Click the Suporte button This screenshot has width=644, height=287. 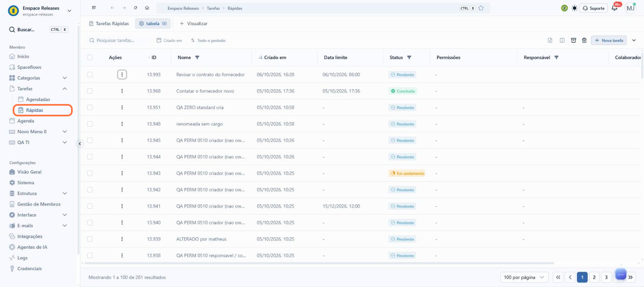(x=593, y=8)
